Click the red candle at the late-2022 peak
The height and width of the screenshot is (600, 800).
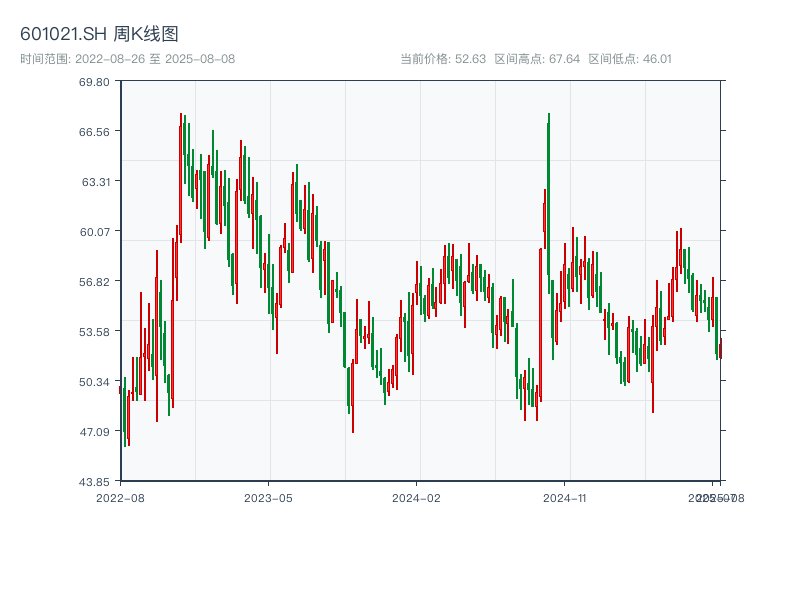tap(181, 179)
